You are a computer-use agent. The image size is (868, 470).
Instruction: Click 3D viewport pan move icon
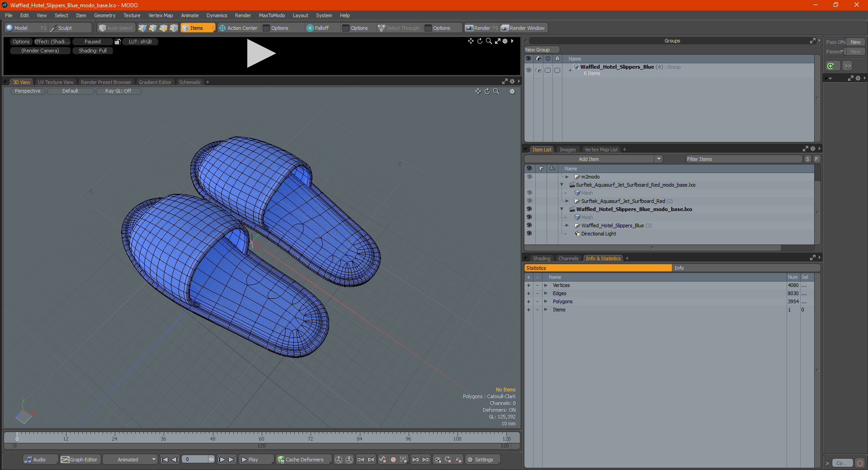click(478, 91)
